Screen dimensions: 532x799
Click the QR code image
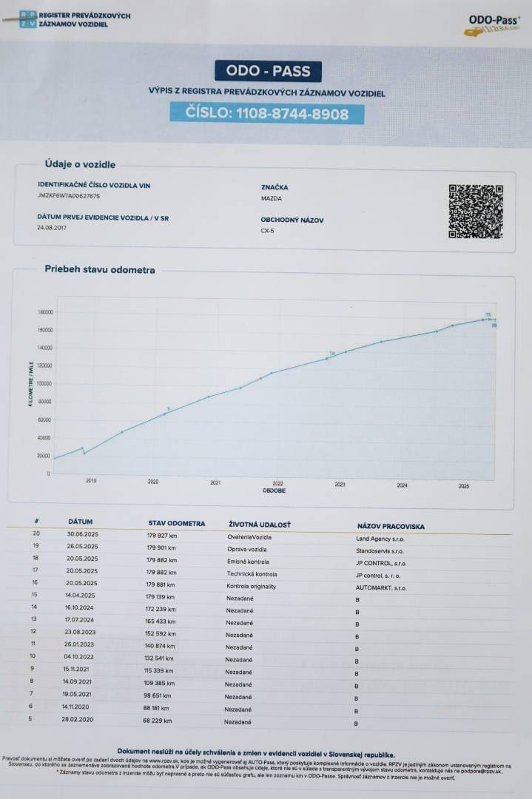point(476,211)
